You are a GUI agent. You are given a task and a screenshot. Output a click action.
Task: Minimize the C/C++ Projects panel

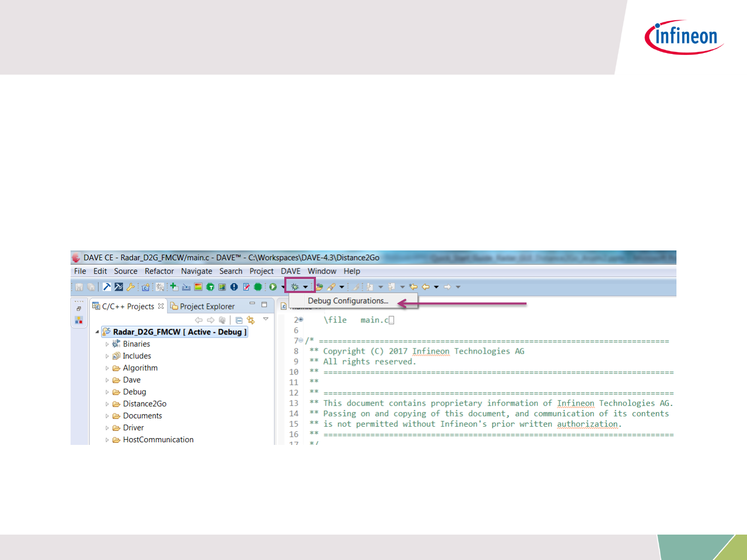pyautogui.click(x=252, y=304)
